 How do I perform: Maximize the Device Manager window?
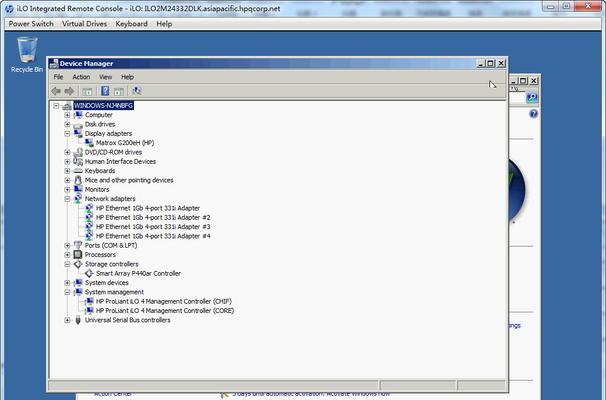click(x=490, y=63)
